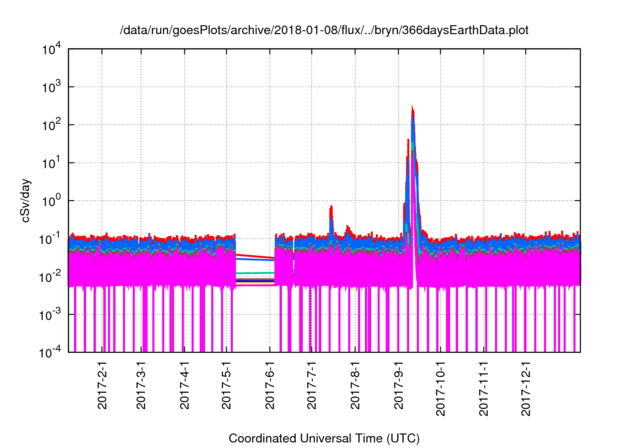Click the 2017-5-1 date label

(x=227, y=385)
